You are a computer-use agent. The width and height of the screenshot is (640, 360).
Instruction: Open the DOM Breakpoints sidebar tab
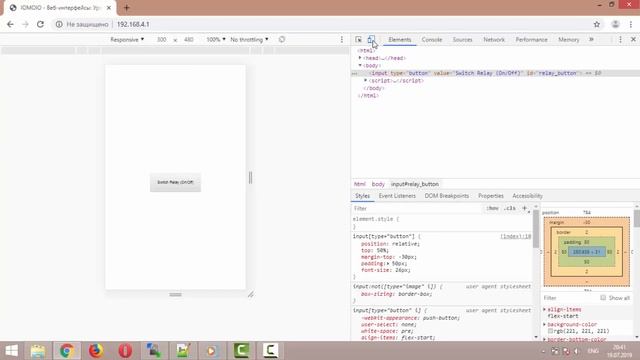point(447,196)
